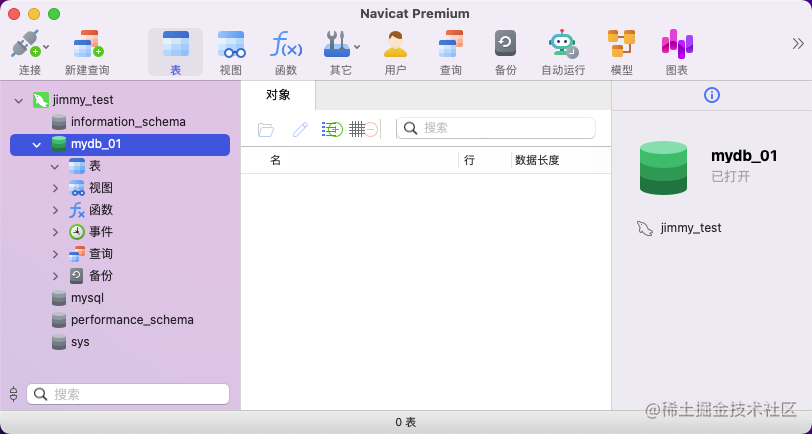This screenshot has height=434, width=812.
Task: Click the Open Table folder icon
Action: pos(266,129)
